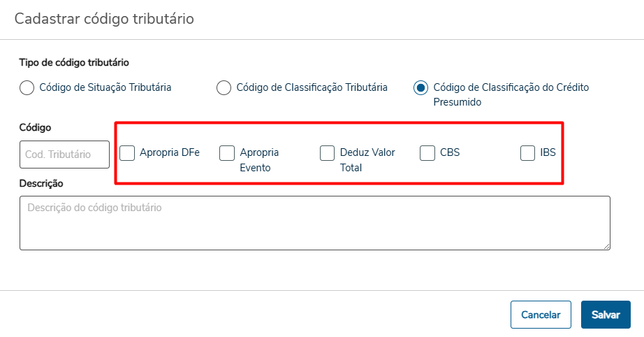Toggle the CBS checkbox
644x337 pixels.
(x=427, y=152)
